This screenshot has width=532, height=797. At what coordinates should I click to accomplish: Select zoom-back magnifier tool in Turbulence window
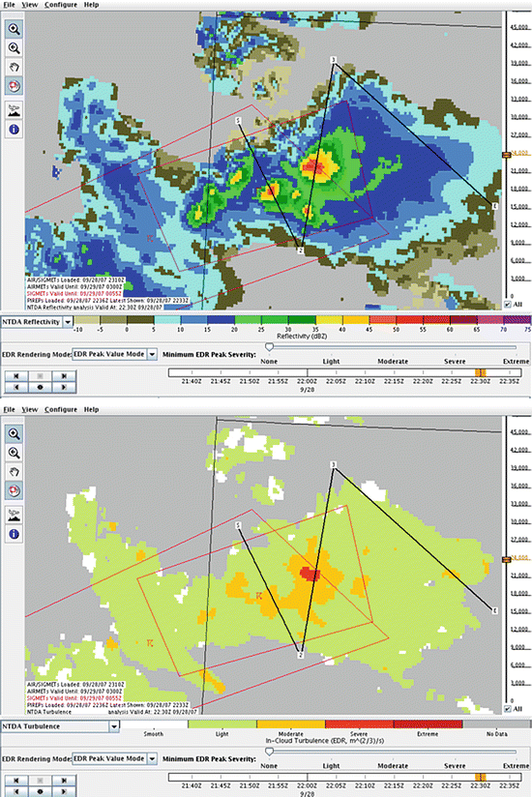click(14, 453)
